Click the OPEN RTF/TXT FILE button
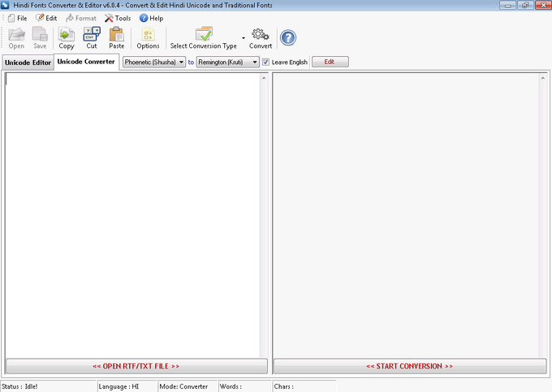 click(x=136, y=366)
